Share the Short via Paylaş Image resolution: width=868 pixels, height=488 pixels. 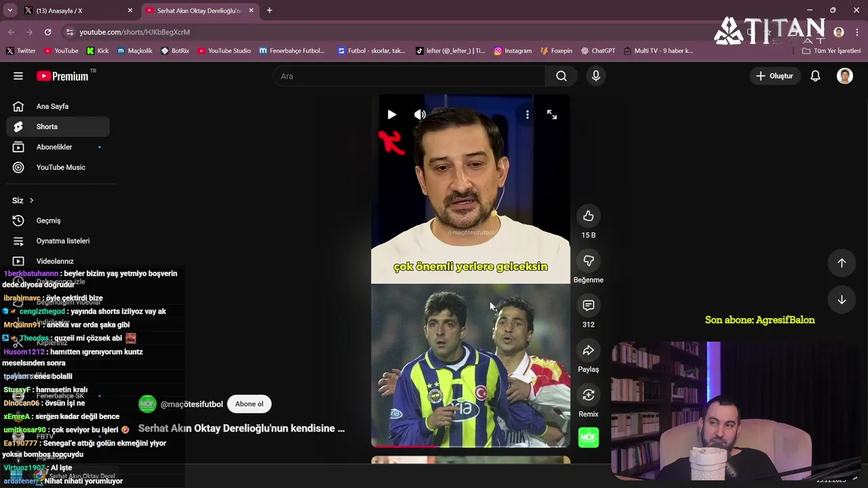tap(588, 350)
